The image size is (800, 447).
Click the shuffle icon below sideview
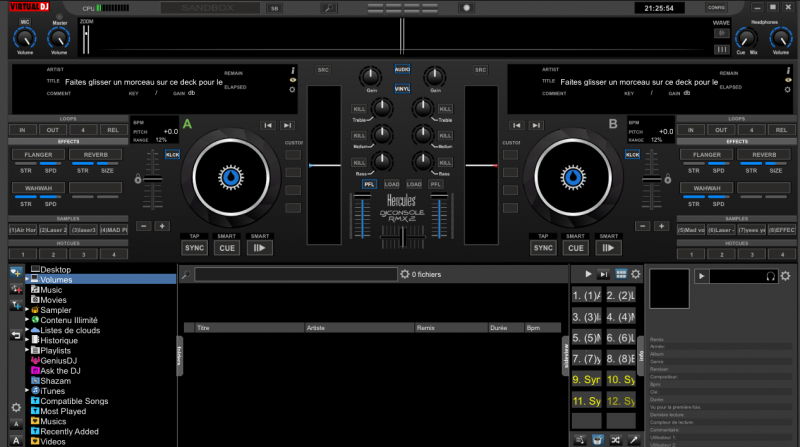tap(616, 440)
